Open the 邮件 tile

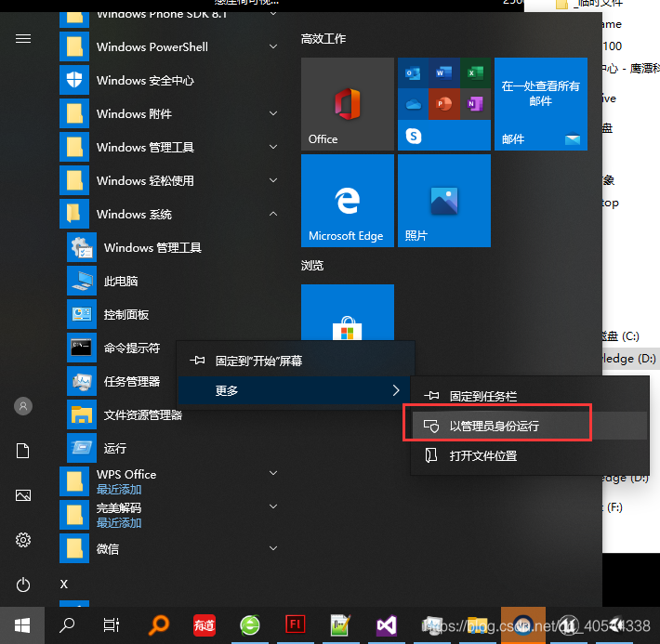click(x=541, y=104)
